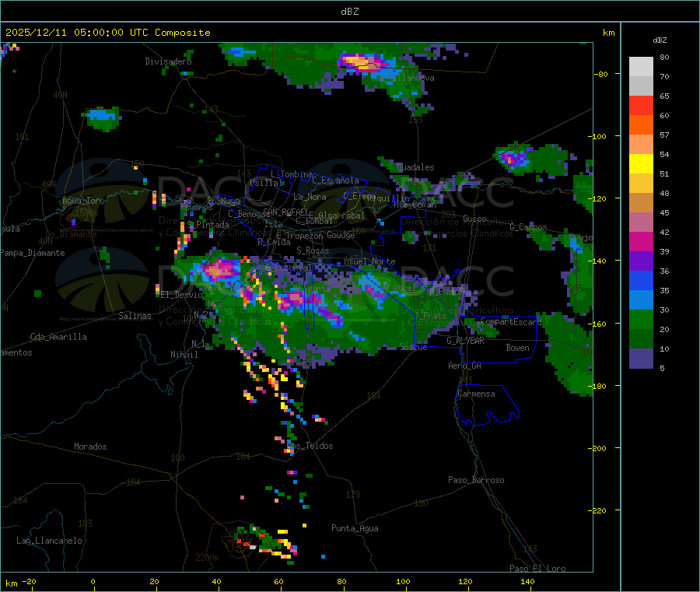Viewport: 700px width, 592px height.
Task: Click the yellow 51-54 dBZ legend swatch
Action: 641,164
